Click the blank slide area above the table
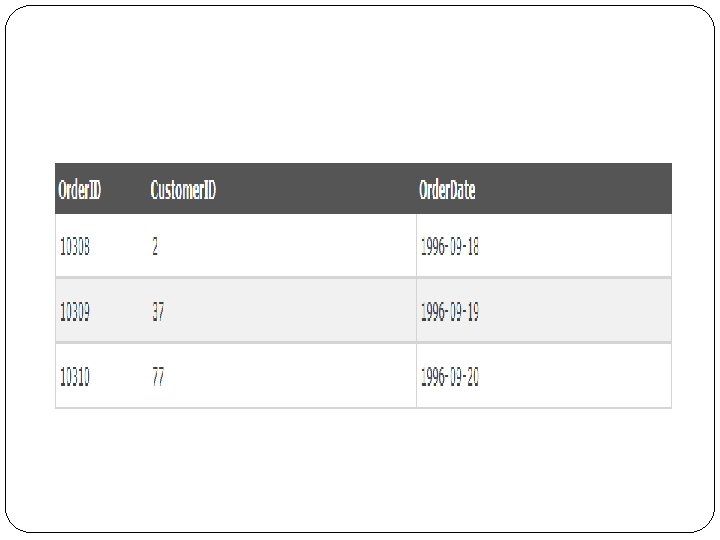This screenshot has width=720, height=540. (x=360, y=90)
